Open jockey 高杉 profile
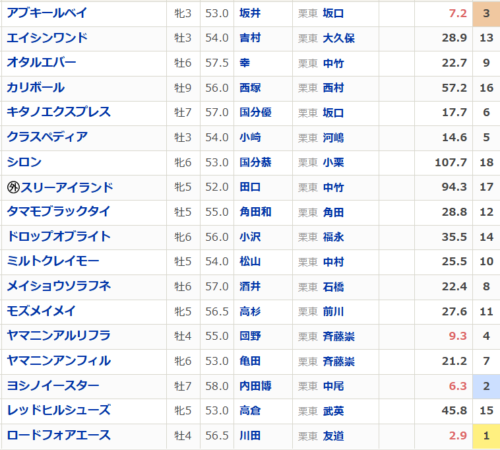 [x=250, y=312]
